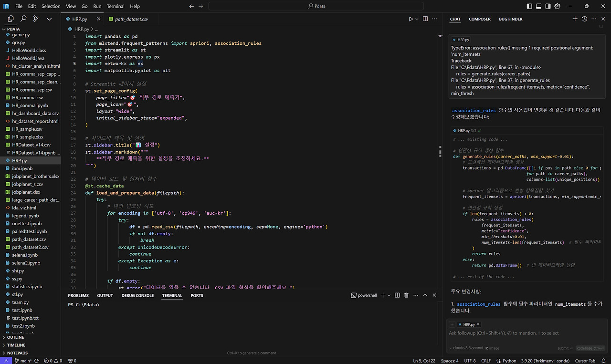This screenshot has height=364, width=611.
Task: Open the run options dropdown arrow
Action: [x=417, y=19]
